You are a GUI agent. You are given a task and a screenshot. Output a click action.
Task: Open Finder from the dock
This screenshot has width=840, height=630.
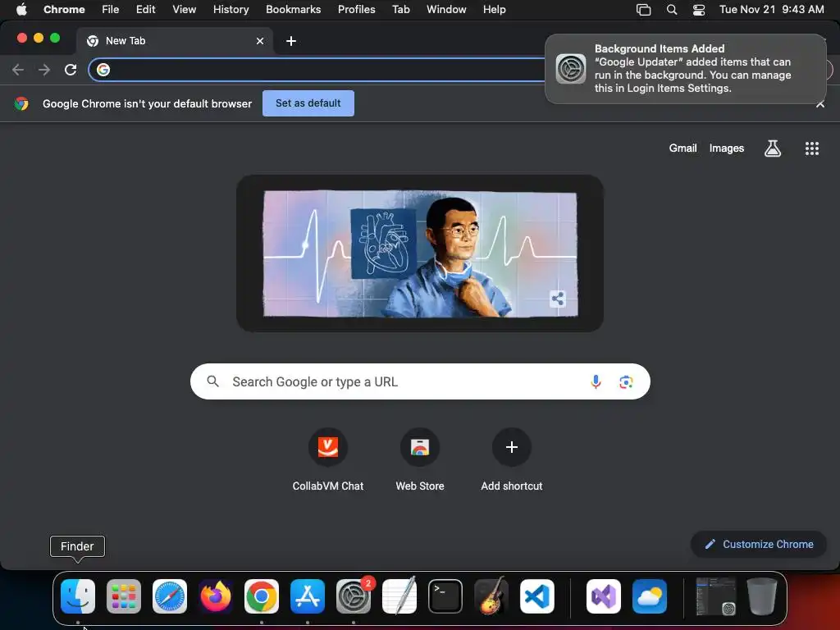coord(78,596)
